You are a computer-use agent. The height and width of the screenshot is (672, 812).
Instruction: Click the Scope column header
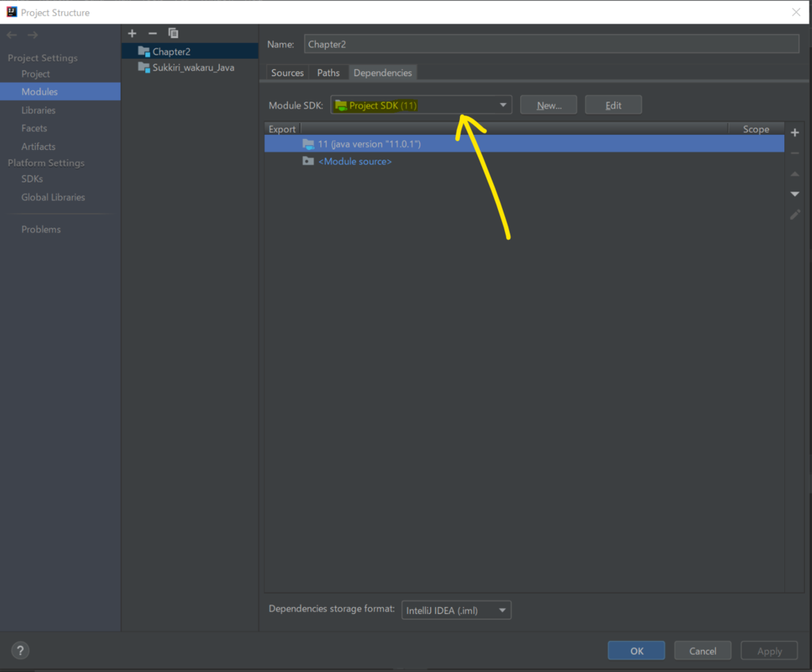[756, 129]
